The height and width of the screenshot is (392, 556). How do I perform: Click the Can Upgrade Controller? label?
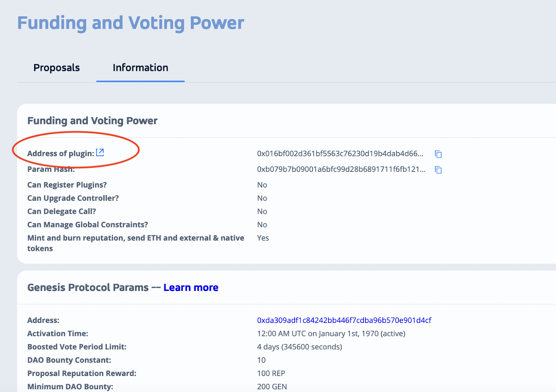coord(73,198)
